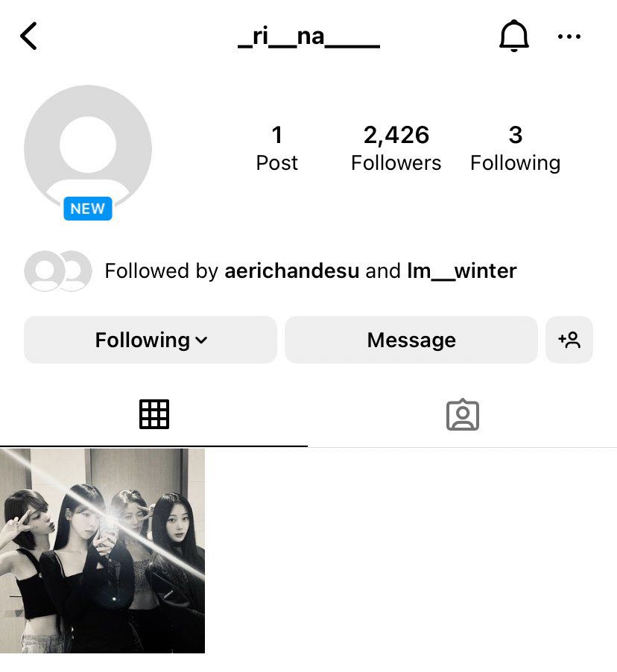Tap the 1 Post count
Image resolution: width=617 pixels, height=672 pixels.
277,148
